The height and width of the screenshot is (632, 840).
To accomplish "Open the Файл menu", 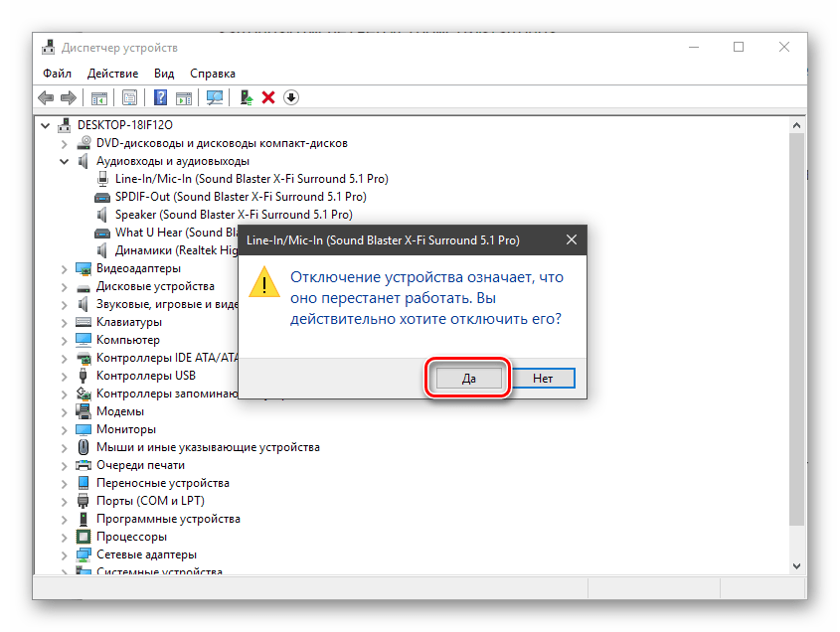I will (57, 74).
